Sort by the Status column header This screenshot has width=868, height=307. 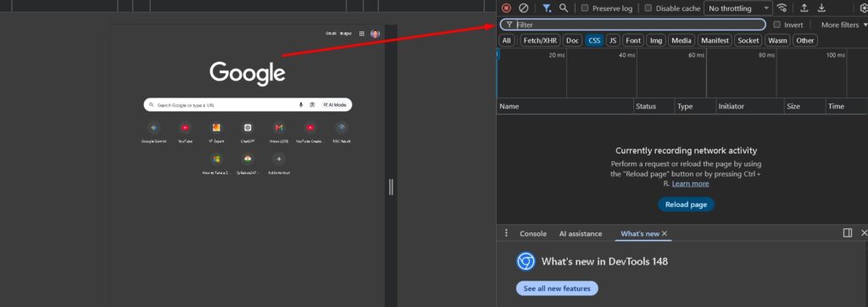click(654, 106)
